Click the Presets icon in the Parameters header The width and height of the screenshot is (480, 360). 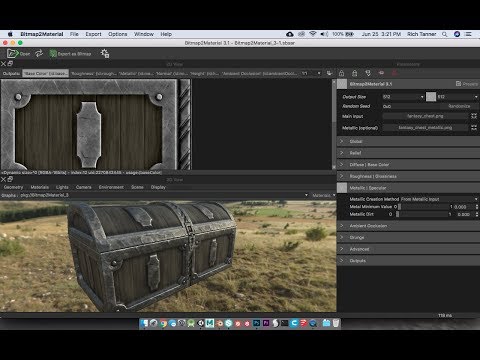coord(459,84)
